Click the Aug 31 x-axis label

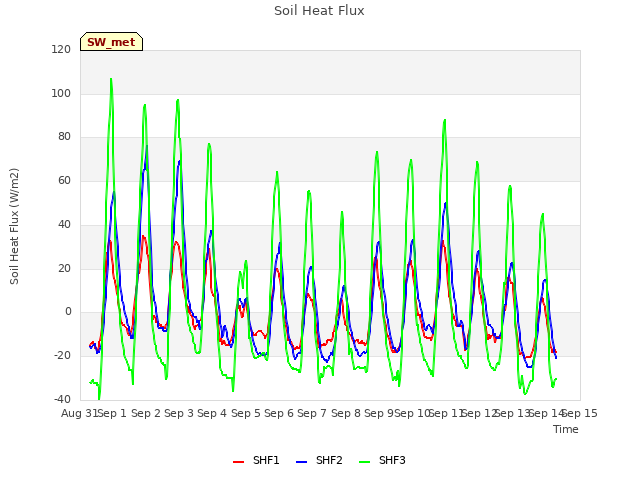pyautogui.click(x=80, y=413)
